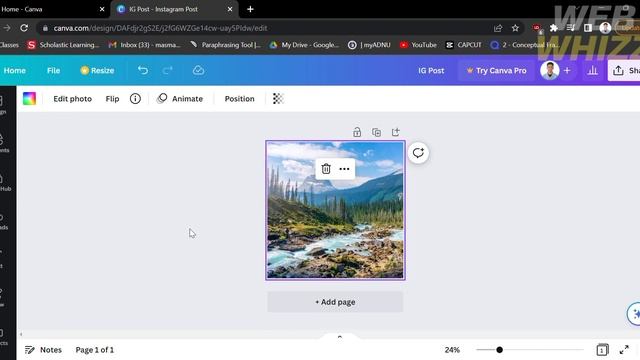Click Edit photo in toolbar
The image size is (640, 360).
click(x=73, y=99)
